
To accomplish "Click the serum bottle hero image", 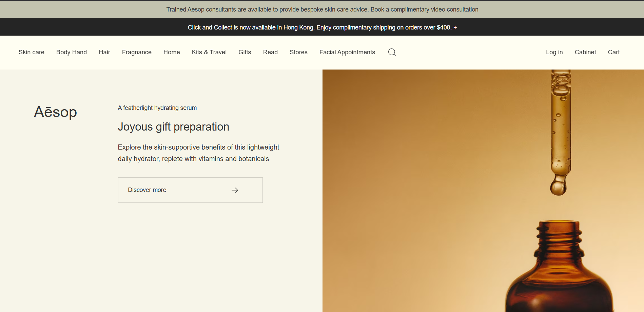I will (483, 191).
